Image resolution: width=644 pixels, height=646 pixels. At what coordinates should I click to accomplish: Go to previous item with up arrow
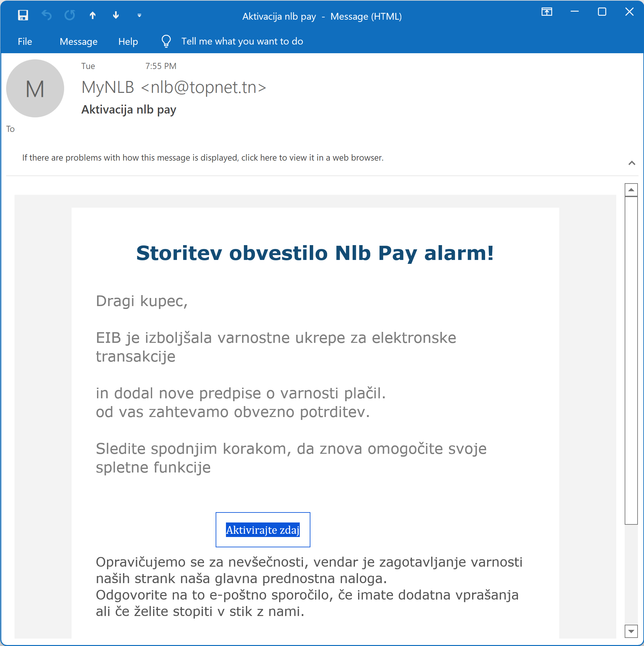[x=93, y=15]
